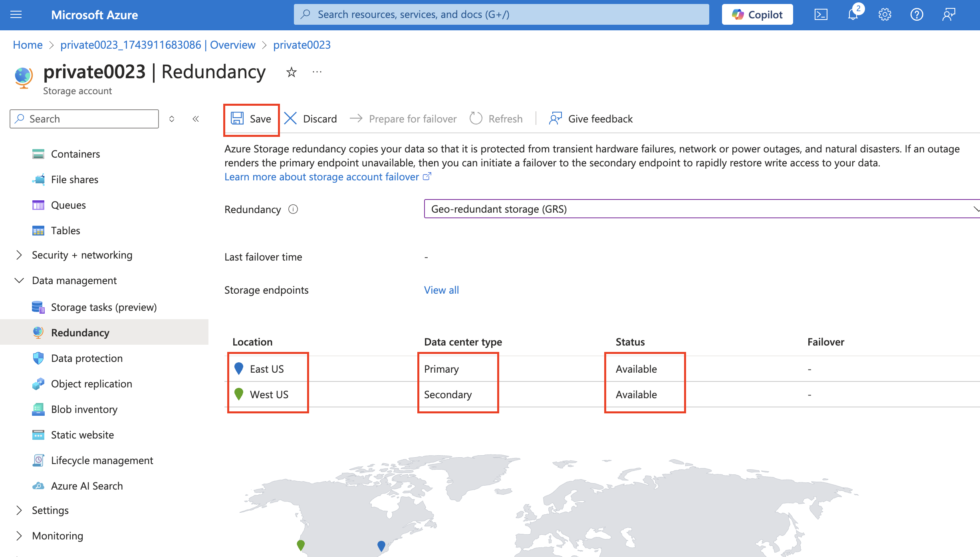Open the private0023 breadcrumb link
Viewport: 980px width, 557px height.
point(302,45)
